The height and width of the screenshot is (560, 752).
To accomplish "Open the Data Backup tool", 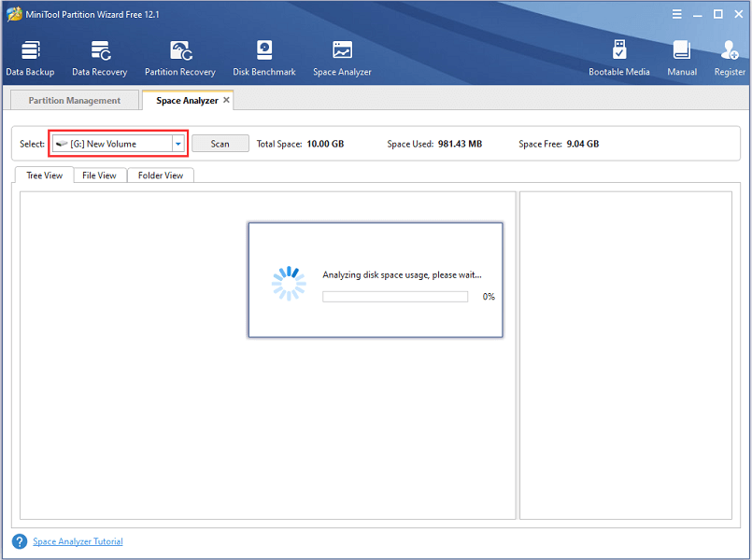I will point(29,54).
